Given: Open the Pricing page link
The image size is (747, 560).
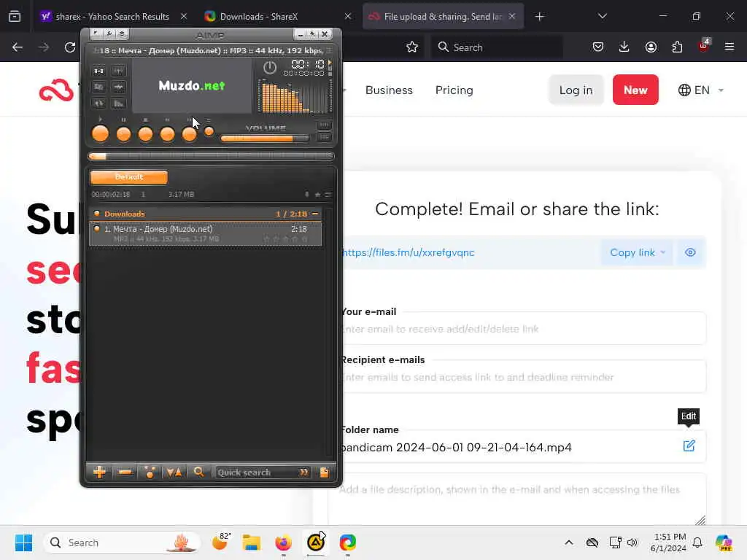Looking at the screenshot, I should click(454, 90).
